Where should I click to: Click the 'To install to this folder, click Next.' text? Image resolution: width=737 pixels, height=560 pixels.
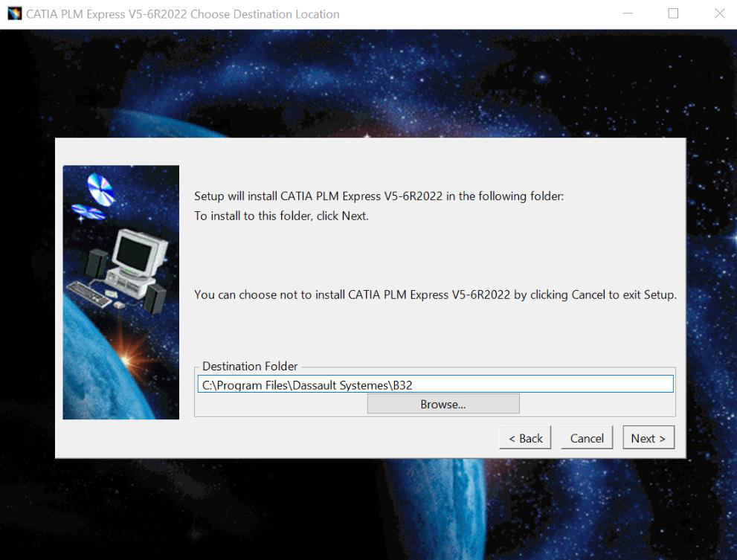[281, 216]
